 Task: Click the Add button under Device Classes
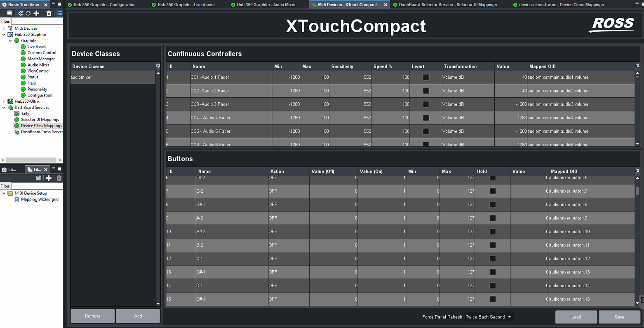tap(138, 316)
